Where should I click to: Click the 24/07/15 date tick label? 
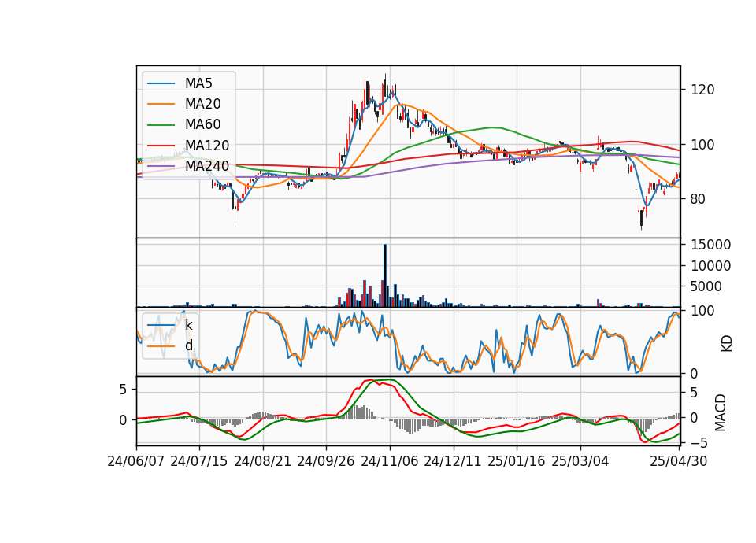(x=199, y=462)
